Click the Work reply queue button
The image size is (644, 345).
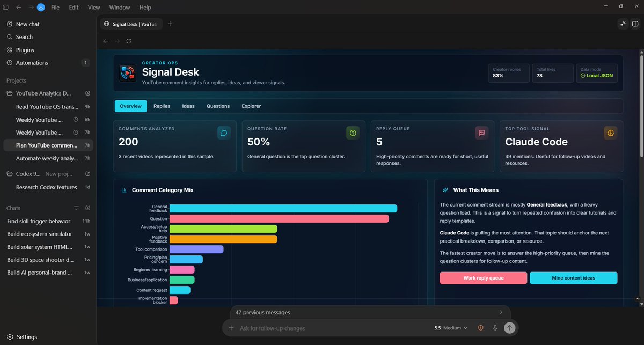[x=484, y=278]
